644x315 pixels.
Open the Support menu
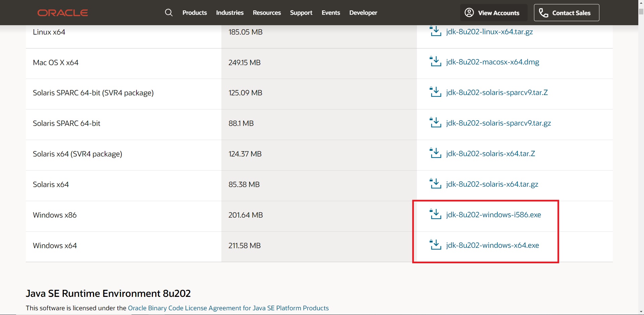tap(301, 13)
